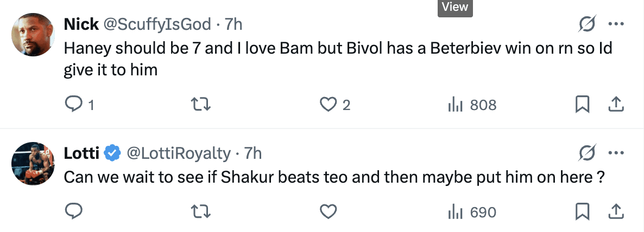644x232 pixels.
Task: Share Lotti's tweet
Action: pos(616,212)
